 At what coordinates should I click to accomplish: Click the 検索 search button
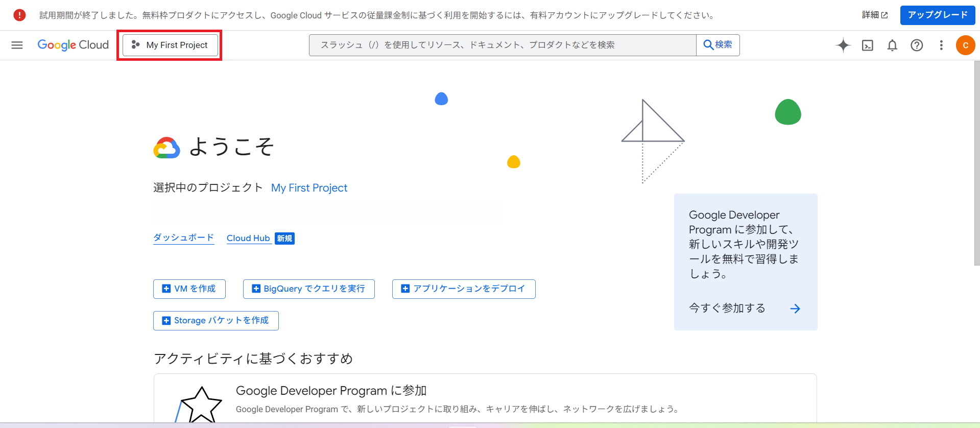(x=718, y=45)
